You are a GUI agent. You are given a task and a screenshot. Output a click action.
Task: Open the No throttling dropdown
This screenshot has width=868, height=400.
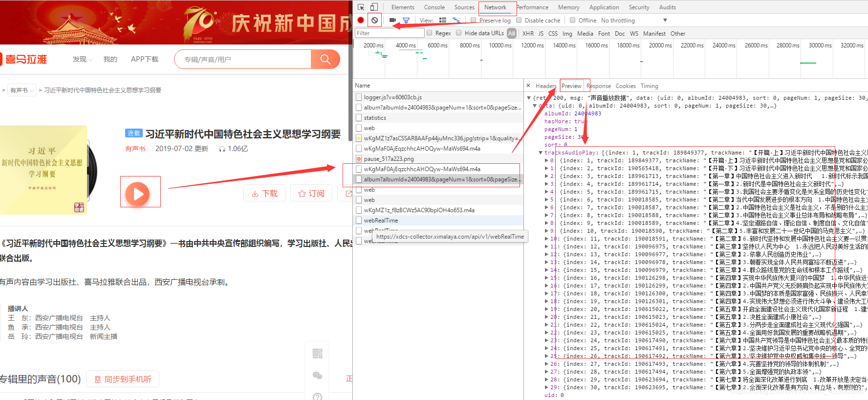[634, 20]
